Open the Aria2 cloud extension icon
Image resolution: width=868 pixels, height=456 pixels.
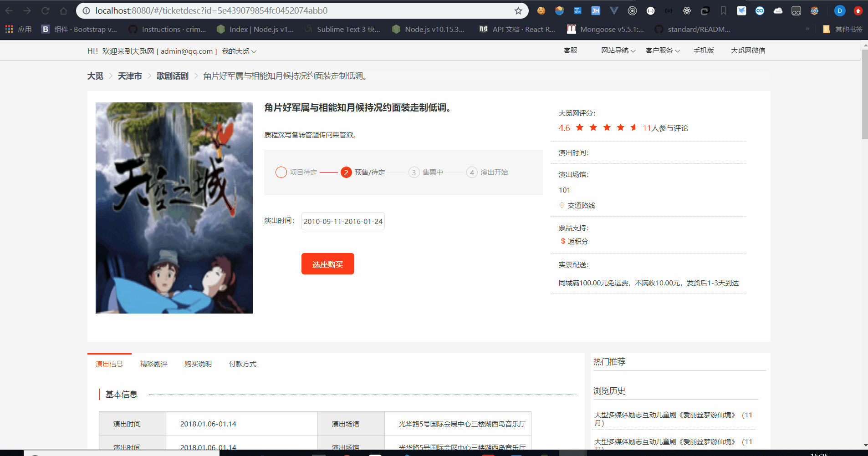[x=778, y=10]
